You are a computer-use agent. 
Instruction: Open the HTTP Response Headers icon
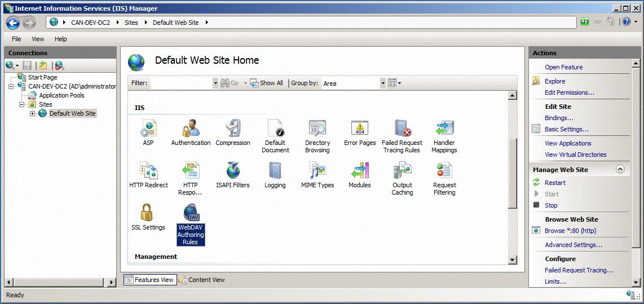(x=191, y=178)
